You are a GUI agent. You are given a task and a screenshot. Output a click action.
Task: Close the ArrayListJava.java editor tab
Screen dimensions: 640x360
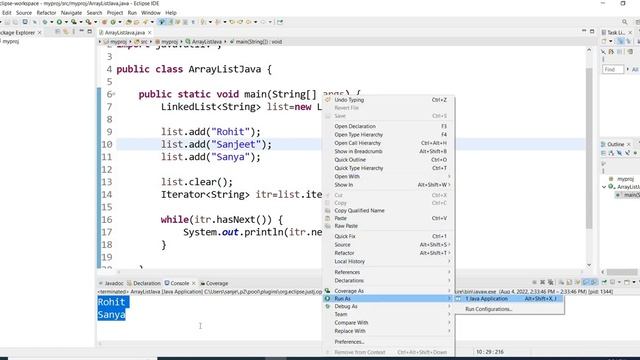150,32
